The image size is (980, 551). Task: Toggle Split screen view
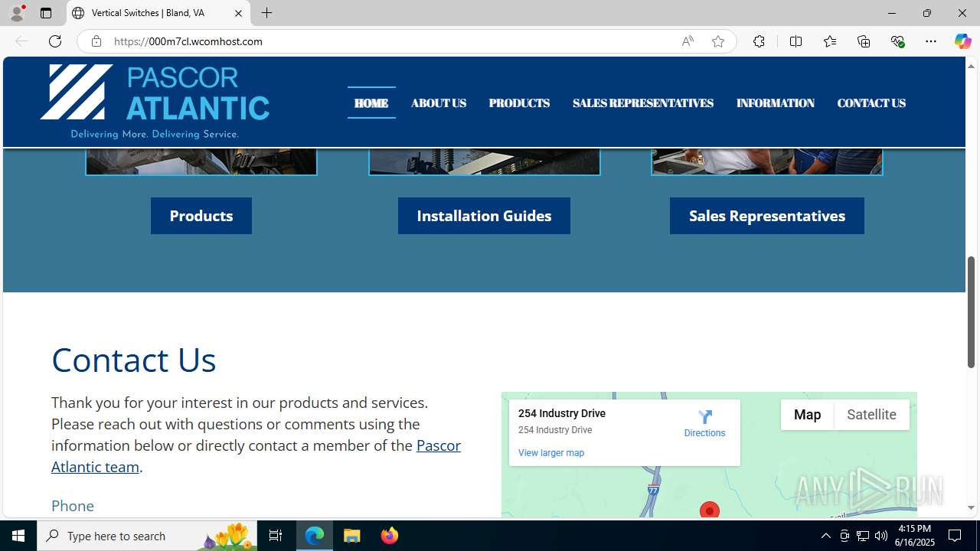[795, 41]
